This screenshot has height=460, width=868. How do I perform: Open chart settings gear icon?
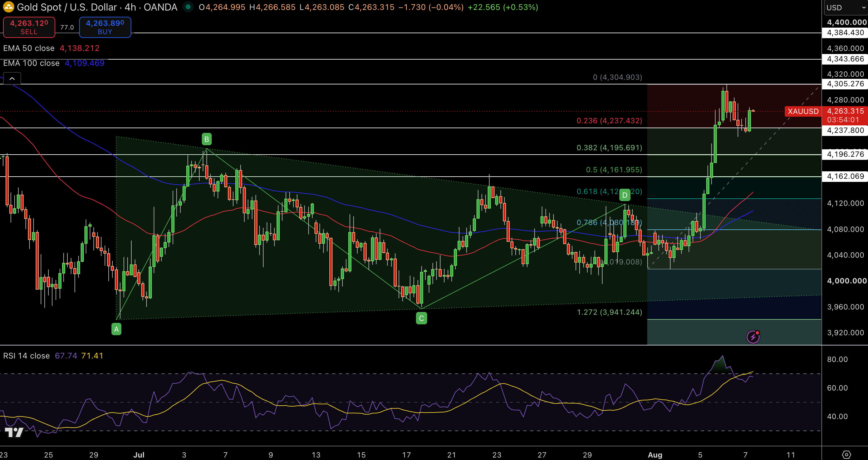[x=846, y=455]
